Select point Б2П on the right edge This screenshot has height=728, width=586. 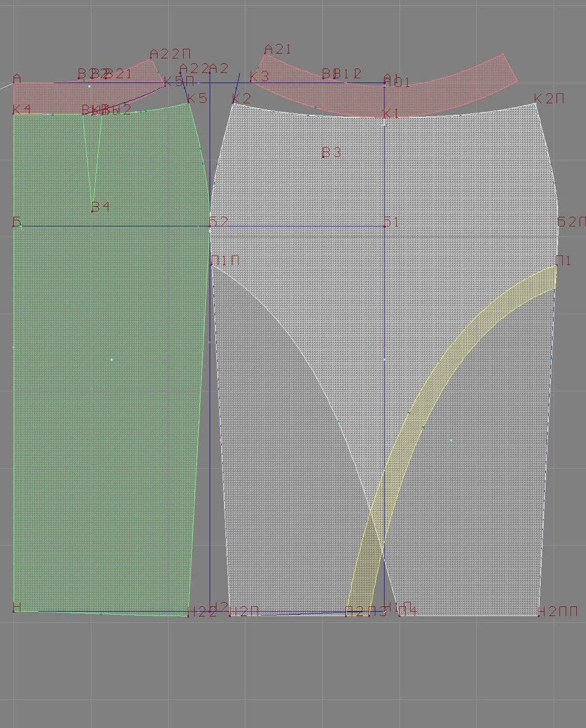point(558,226)
